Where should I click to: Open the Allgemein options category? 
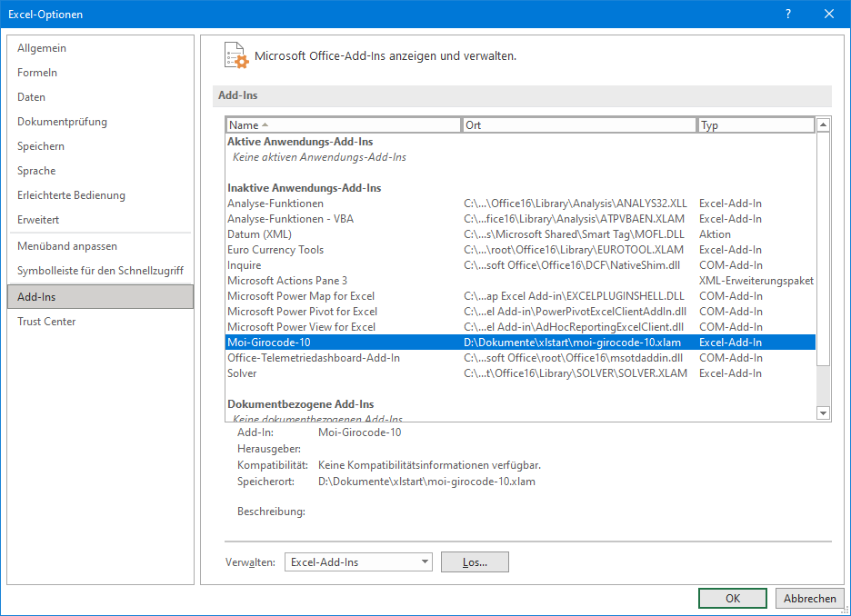(100, 48)
